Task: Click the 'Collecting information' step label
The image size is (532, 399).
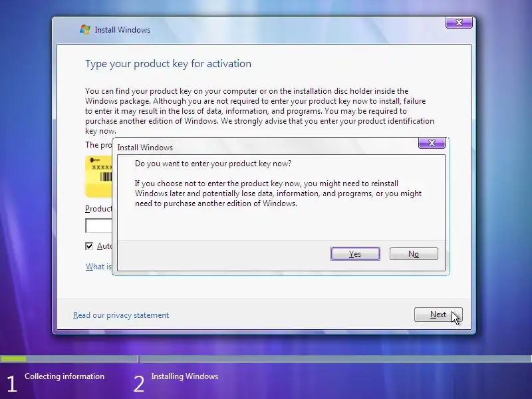Action: [65, 376]
